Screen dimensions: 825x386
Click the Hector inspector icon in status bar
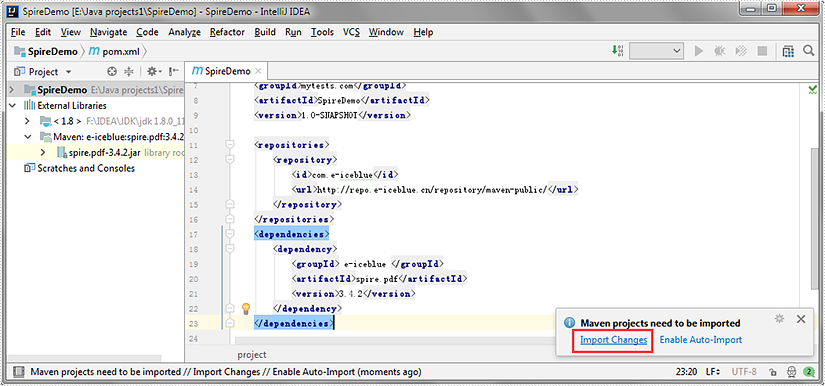click(791, 372)
